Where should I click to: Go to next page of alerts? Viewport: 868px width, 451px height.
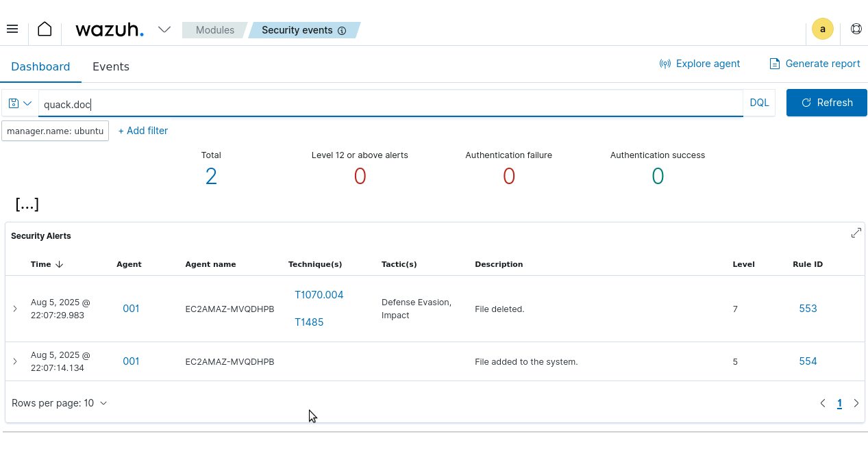[856, 404]
